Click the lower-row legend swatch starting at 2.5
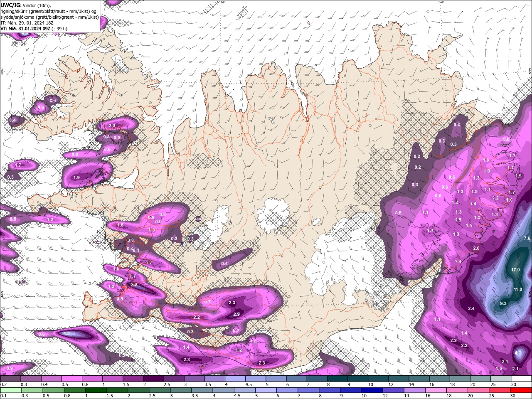532x399 pixels. point(160,390)
